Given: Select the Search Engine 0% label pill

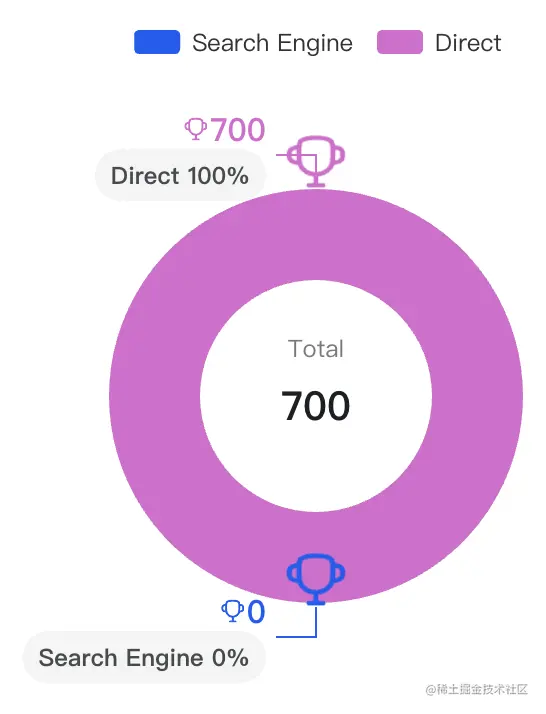Looking at the screenshot, I should pos(144,658).
